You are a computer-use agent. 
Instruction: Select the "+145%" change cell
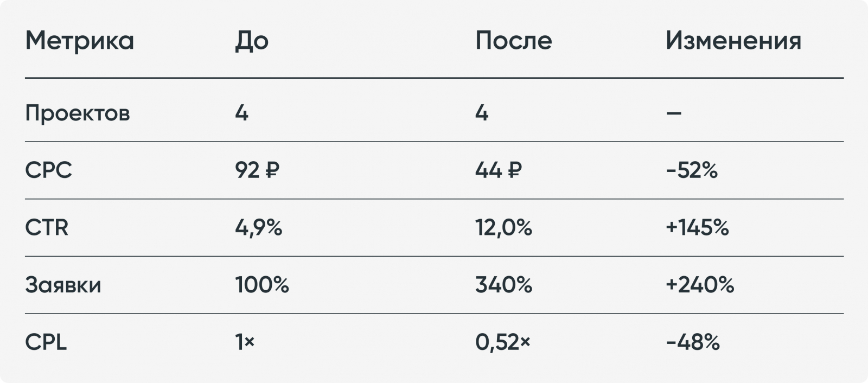click(x=697, y=228)
